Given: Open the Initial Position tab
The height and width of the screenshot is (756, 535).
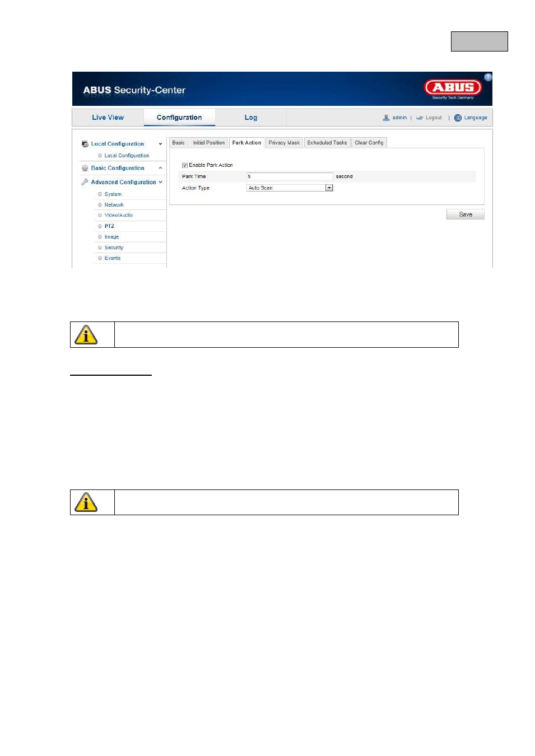Looking at the screenshot, I should (209, 143).
